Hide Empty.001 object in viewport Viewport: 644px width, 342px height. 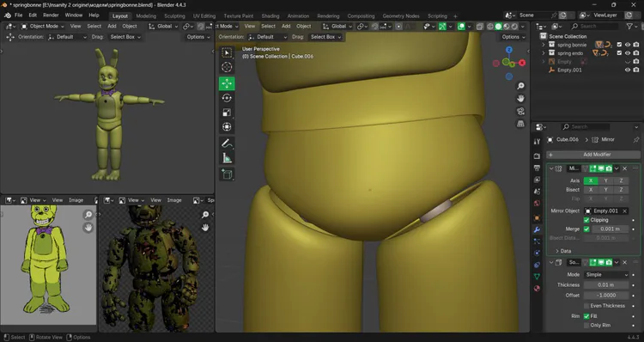tap(628, 70)
